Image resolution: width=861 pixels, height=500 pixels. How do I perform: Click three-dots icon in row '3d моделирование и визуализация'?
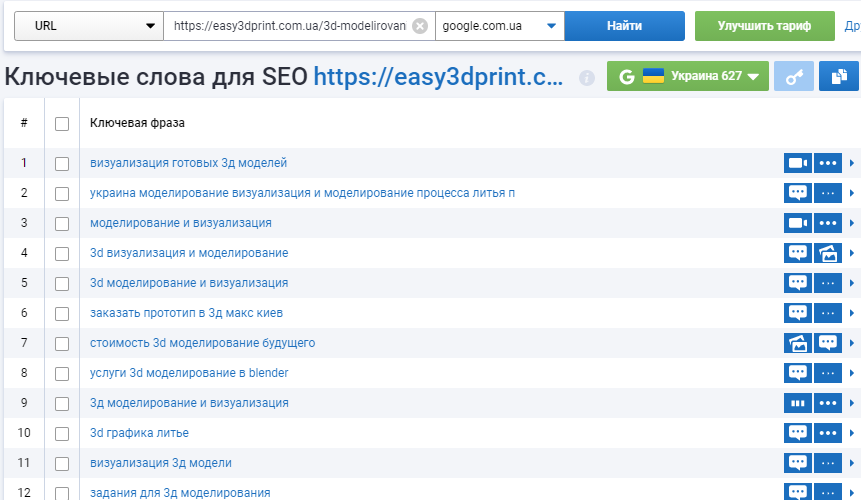pyautogui.click(x=828, y=283)
